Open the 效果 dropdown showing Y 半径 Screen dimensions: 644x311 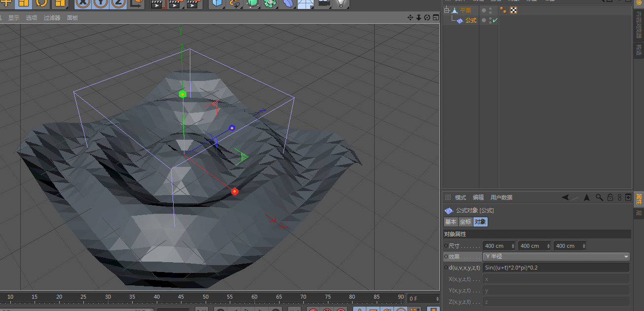[x=557, y=257]
